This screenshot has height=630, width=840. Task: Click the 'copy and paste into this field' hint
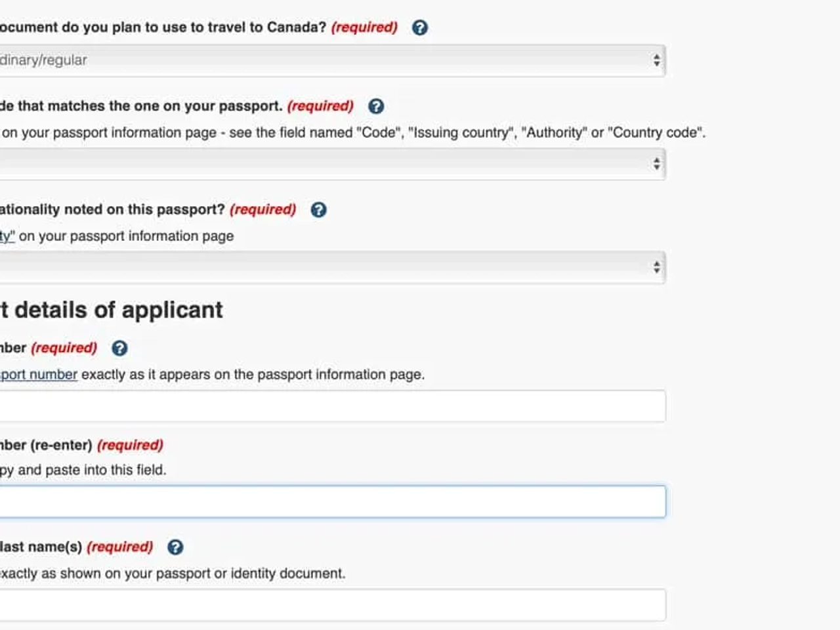(83, 471)
